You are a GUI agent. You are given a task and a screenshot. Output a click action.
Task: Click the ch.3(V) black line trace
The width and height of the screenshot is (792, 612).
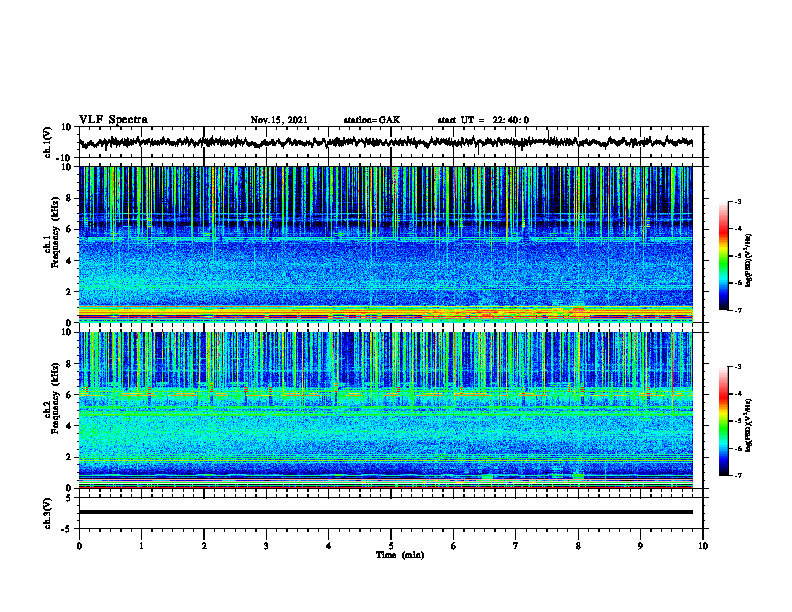(385, 512)
